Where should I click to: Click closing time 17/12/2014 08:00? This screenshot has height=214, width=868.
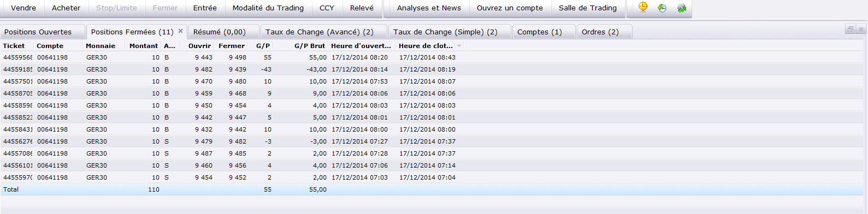[427, 129]
